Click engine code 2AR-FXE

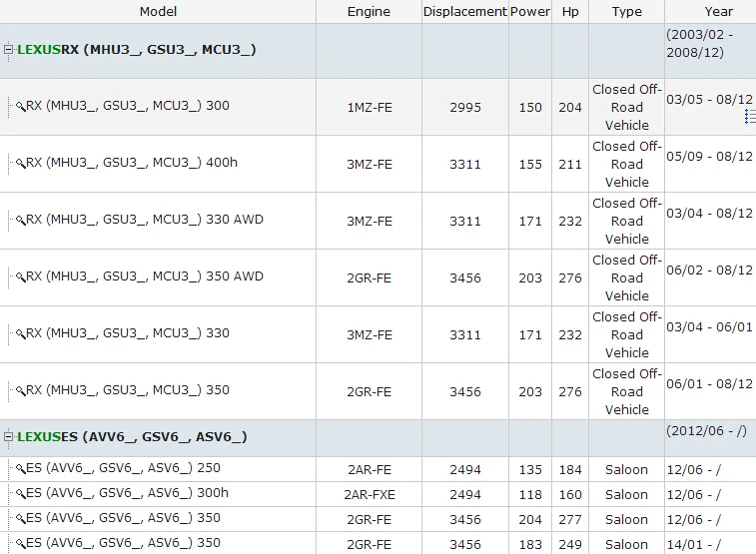tap(370, 495)
